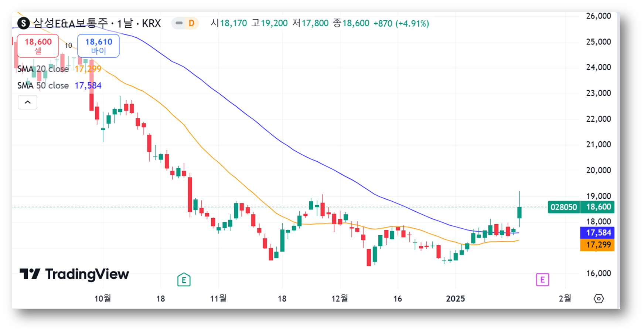
Task: Click the 23,000 price scale label
Action: (599, 93)
